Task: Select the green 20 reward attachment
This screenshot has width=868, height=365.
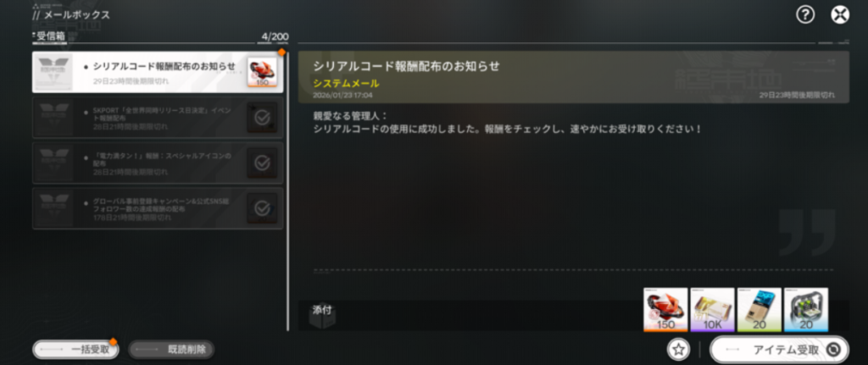Action: 759,309
